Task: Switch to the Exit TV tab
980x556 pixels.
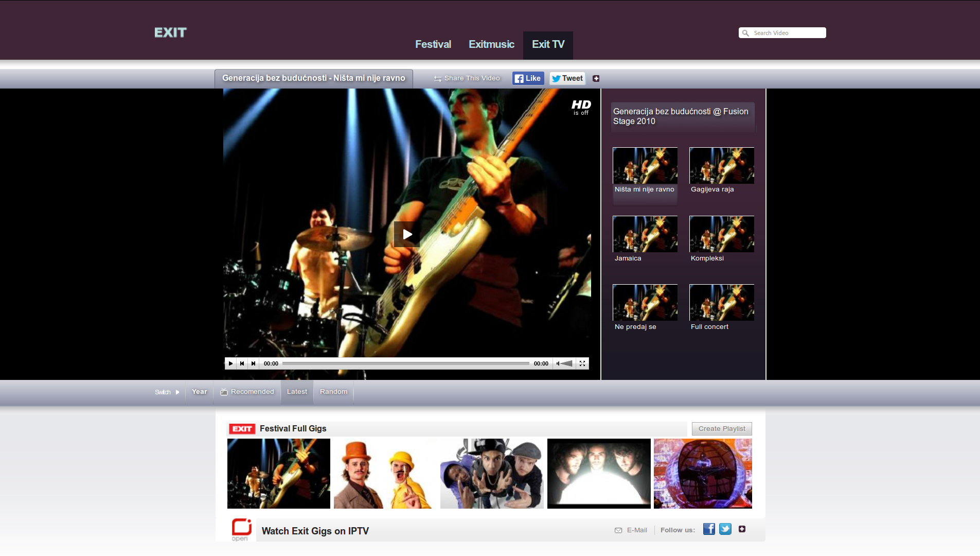Action: coord(547,44)
